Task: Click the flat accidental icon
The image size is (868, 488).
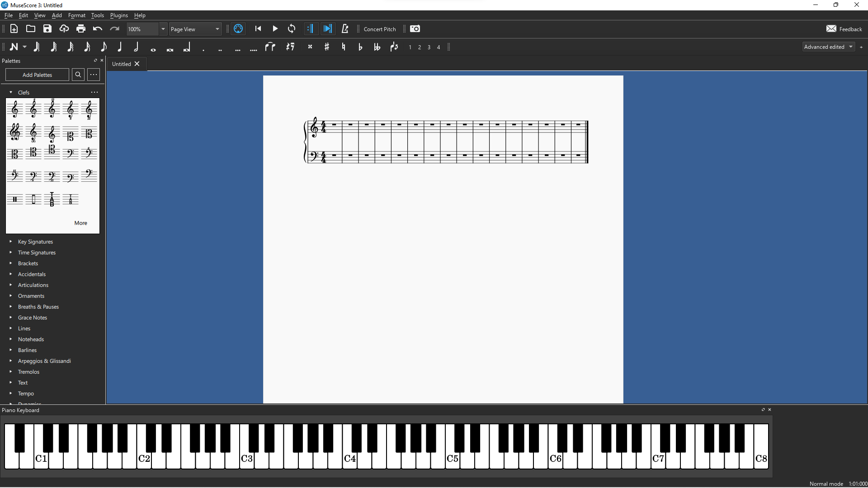Action: [x=360, y=47]
